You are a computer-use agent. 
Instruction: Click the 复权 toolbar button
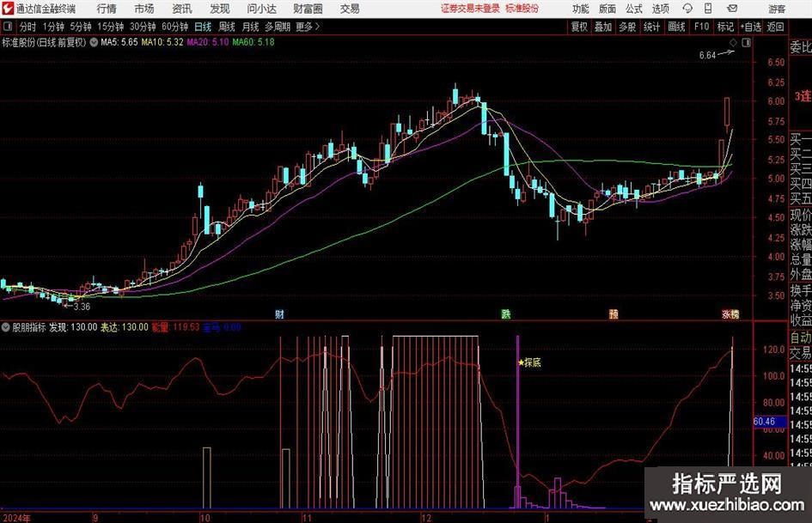pyautogui.click(x=579, y=27)
